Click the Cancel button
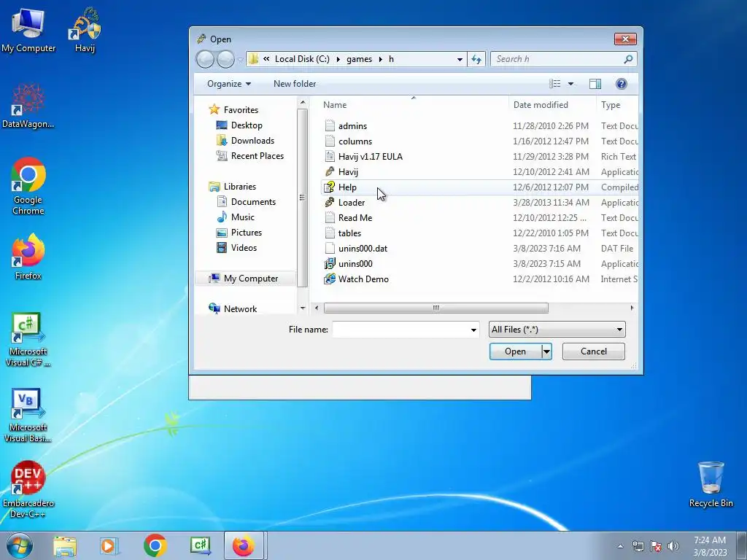Viewport: 747px width, 560px height. 594,351
